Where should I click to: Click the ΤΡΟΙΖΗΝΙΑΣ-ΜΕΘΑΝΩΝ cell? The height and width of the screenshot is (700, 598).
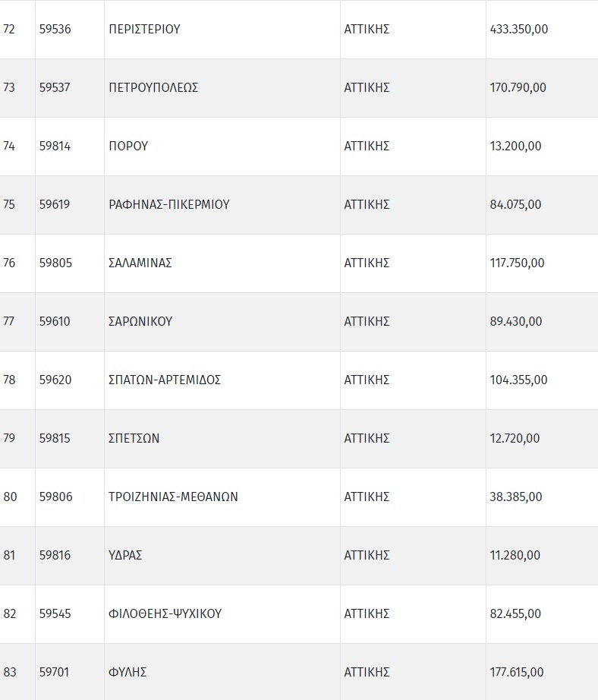pos(174,497)
